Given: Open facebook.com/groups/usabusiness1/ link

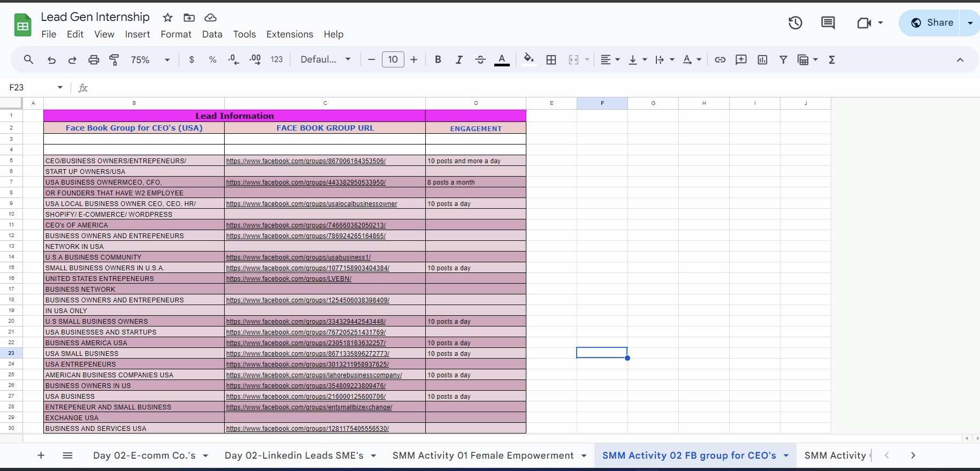Looking at the screenshot, I should (298, 257).
